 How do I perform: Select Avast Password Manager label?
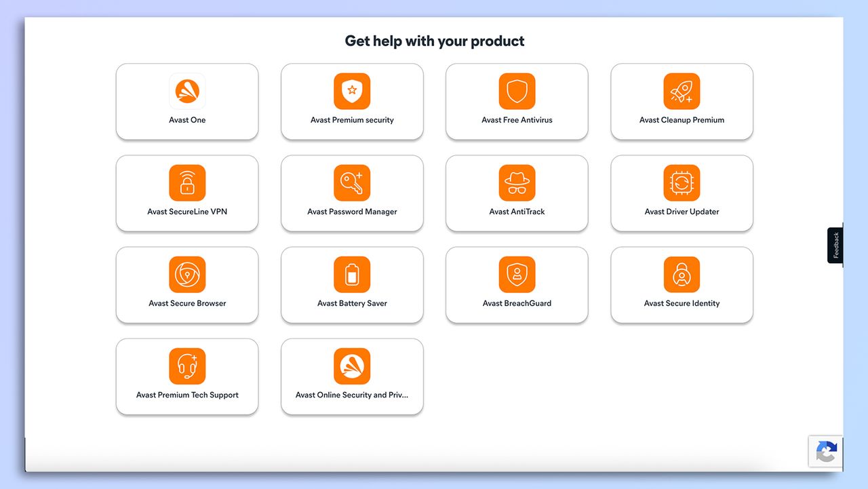tap(352, 212)
